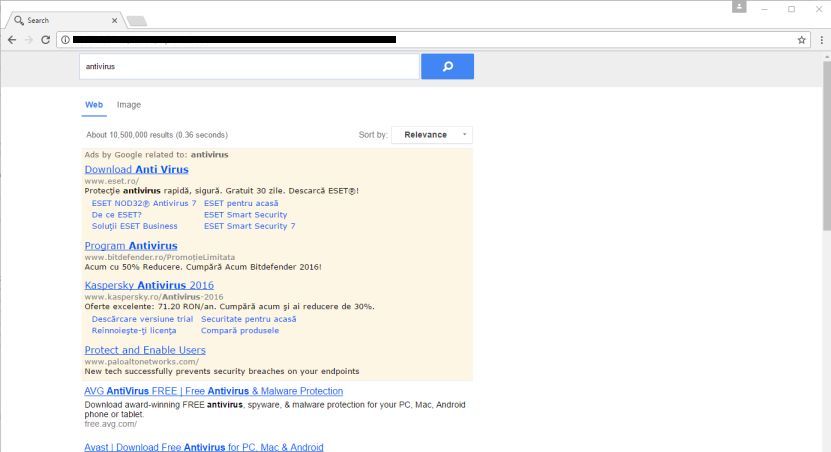Viewport: 831px width, 452px height.
Task: Click into the antivirus search field
Action: click(249, 66)
